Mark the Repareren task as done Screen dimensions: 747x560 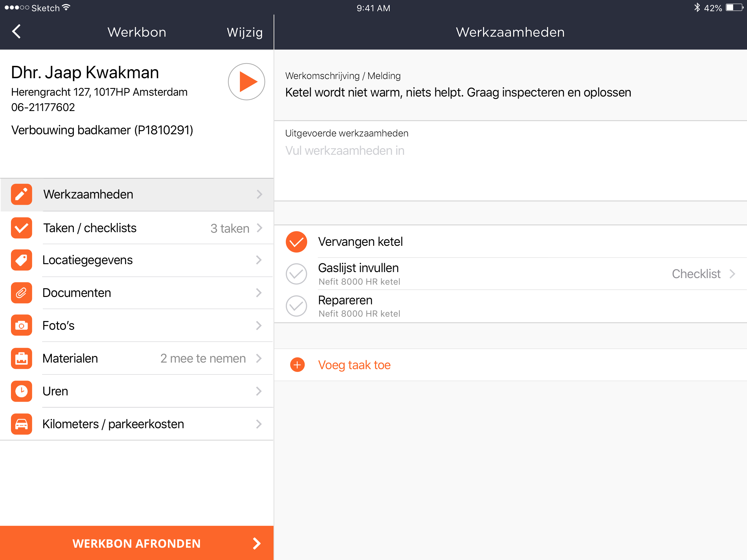[296, 306]
